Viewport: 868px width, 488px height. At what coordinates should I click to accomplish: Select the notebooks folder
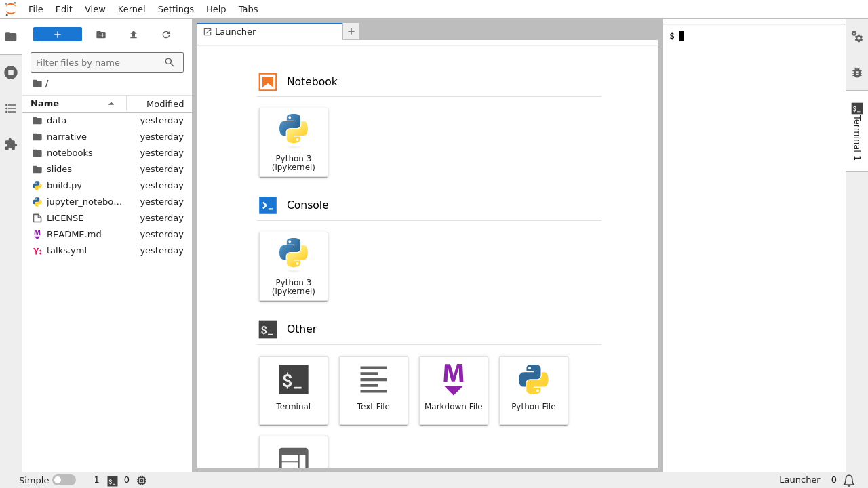pyautogui.click(x=107, y=153)
